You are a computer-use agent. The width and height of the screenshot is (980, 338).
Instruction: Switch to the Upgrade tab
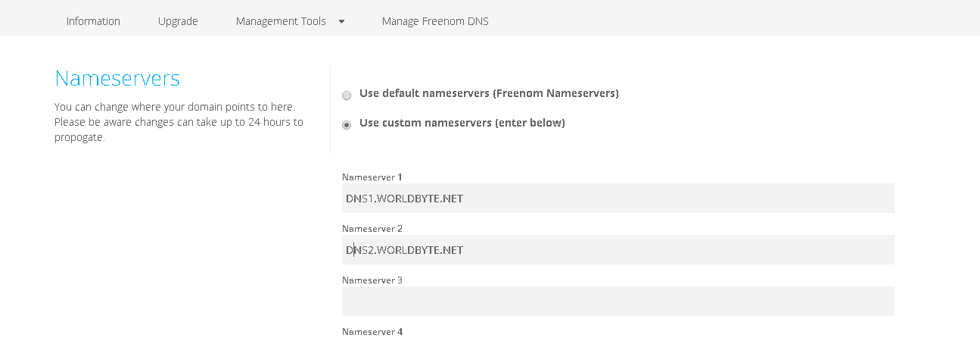(x=178, y=21)
